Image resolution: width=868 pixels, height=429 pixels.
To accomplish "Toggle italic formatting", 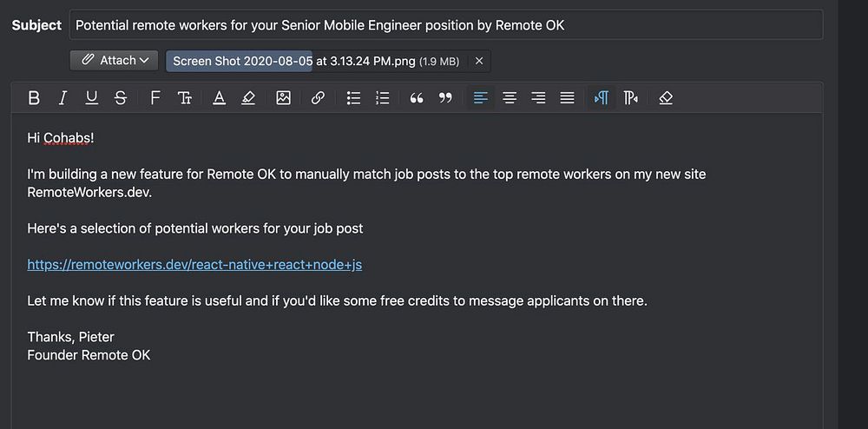I will point(62,98).
